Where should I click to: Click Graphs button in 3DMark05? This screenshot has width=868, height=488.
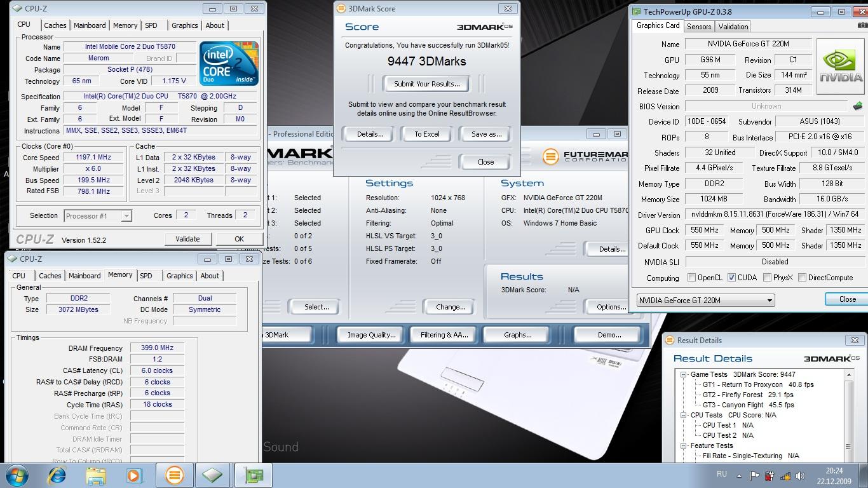(517, 335)
